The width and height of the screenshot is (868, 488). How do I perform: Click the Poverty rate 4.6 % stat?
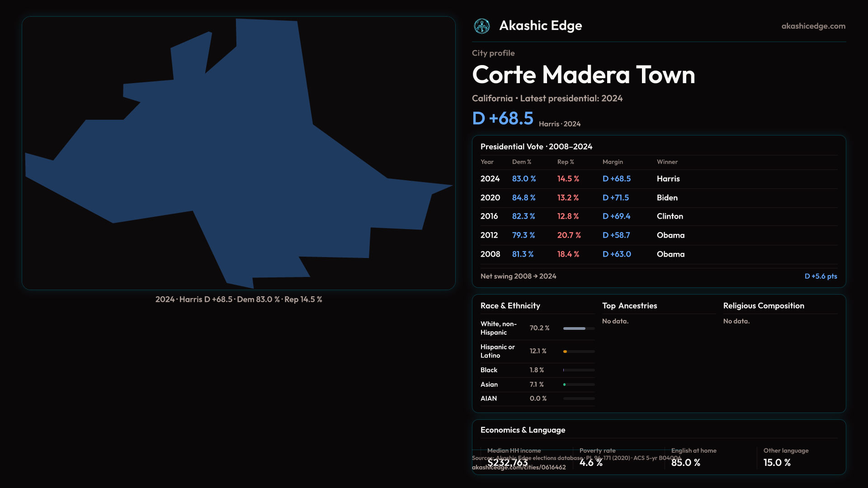[591, 463]
